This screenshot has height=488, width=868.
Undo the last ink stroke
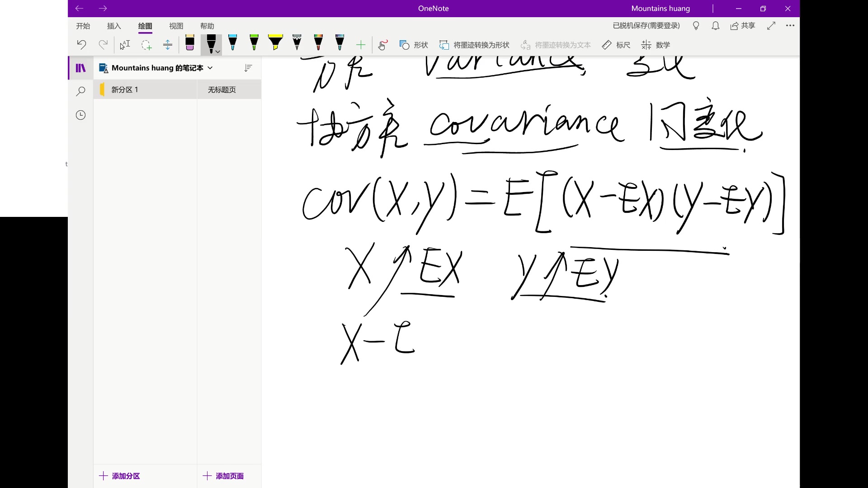pos(81,45)
